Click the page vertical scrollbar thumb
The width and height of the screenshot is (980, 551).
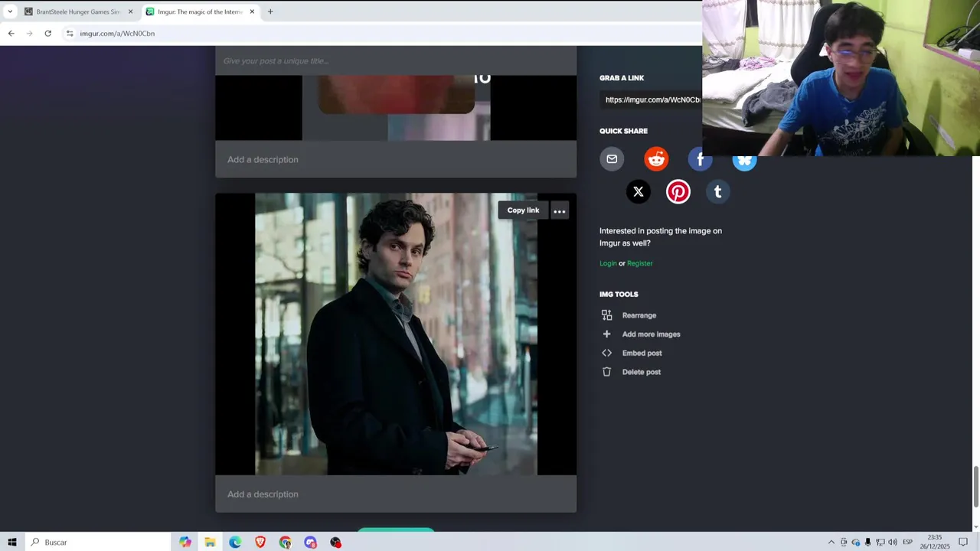pos(975,486)
